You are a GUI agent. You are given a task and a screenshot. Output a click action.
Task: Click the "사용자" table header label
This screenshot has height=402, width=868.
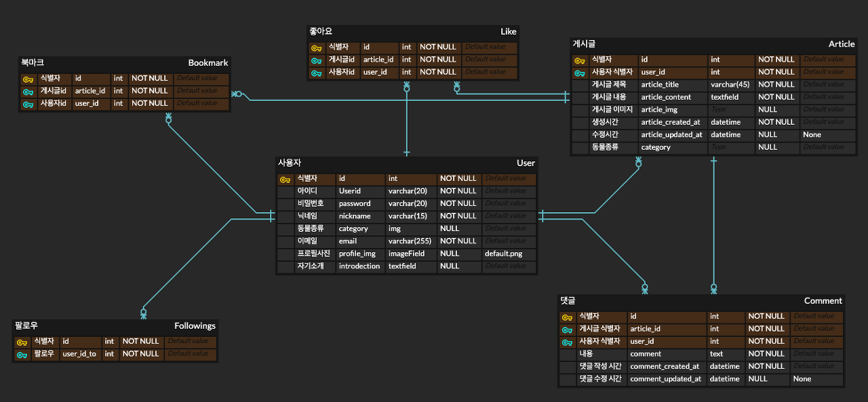point(290,163)
